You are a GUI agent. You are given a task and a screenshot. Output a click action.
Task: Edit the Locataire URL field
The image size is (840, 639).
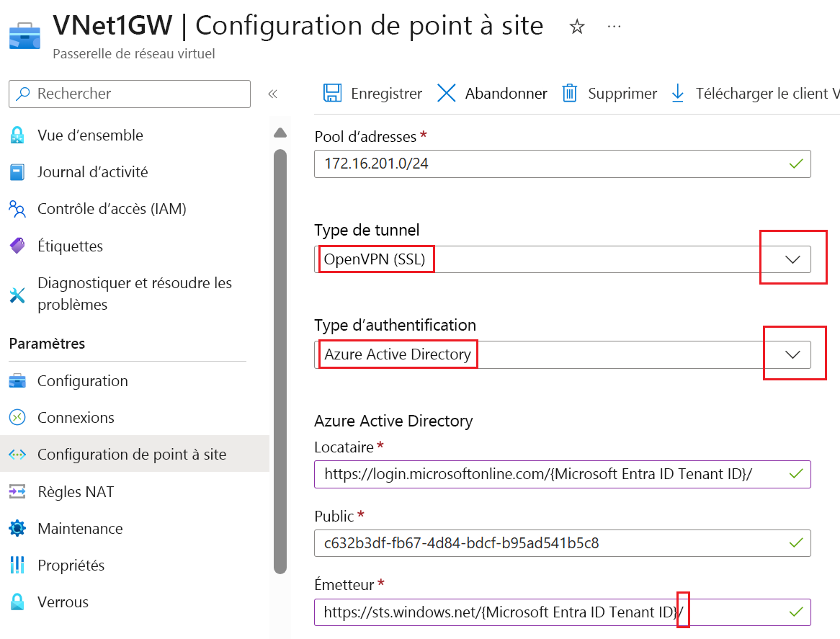click(563, 474)
